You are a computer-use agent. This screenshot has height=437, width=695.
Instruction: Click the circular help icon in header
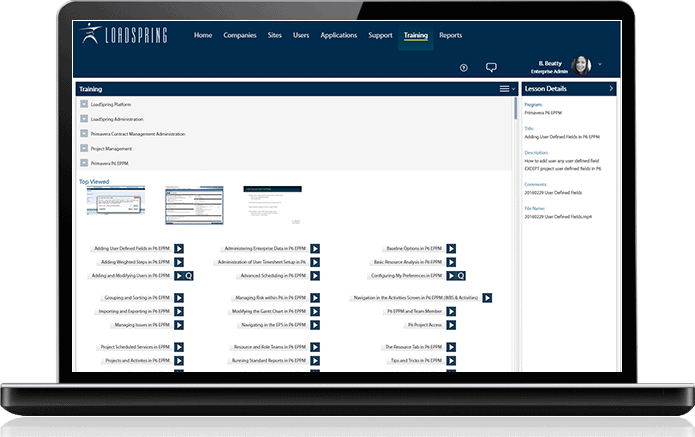464,68
